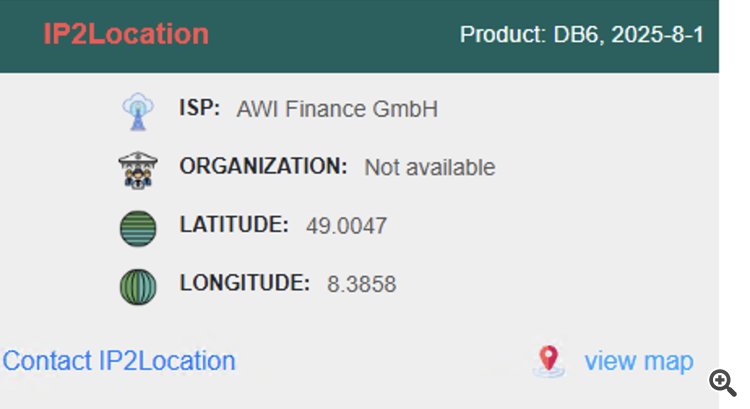Click the ORGANIZATION label
Image resolution: width=750 pixels, height=409 pixels.
pyautogui.click(x=263, y=166)
